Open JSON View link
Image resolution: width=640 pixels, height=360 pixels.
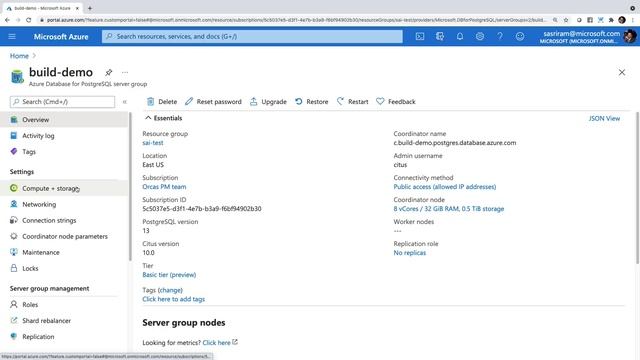604,118
